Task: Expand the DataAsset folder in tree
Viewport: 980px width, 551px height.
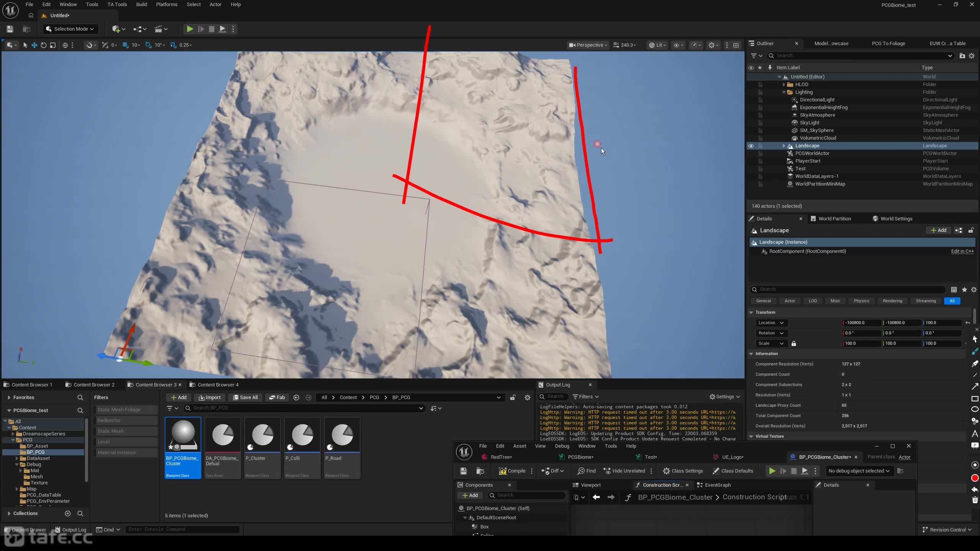Action: click(17, 458)
